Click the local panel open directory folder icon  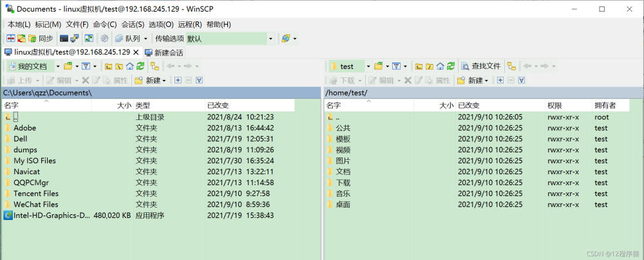(68, 66)
